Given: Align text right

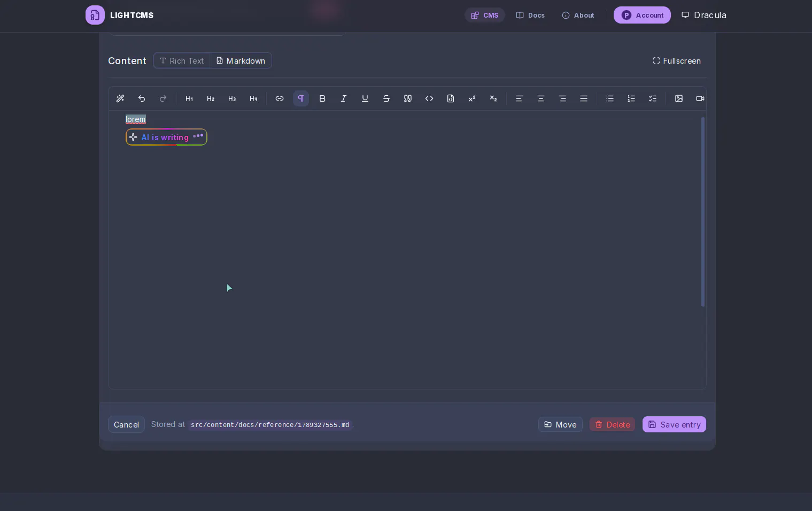Looking at the screenshot, I should pyautogui.click(x=562, y=98).
